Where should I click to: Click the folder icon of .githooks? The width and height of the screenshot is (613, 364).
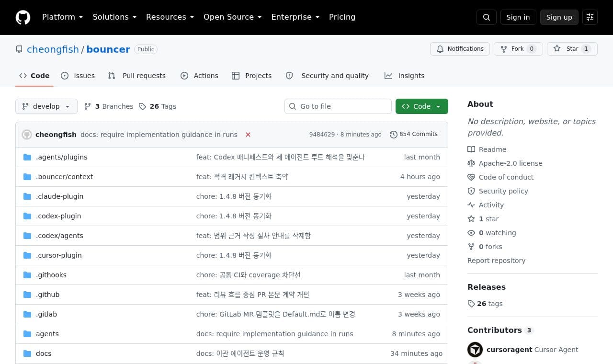pos(27,275)
